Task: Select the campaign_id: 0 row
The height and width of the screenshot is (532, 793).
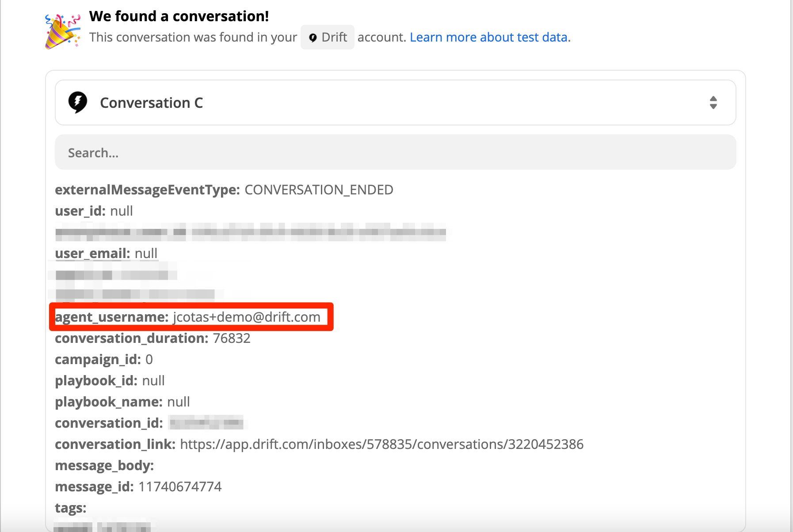Action: point(104,359)
